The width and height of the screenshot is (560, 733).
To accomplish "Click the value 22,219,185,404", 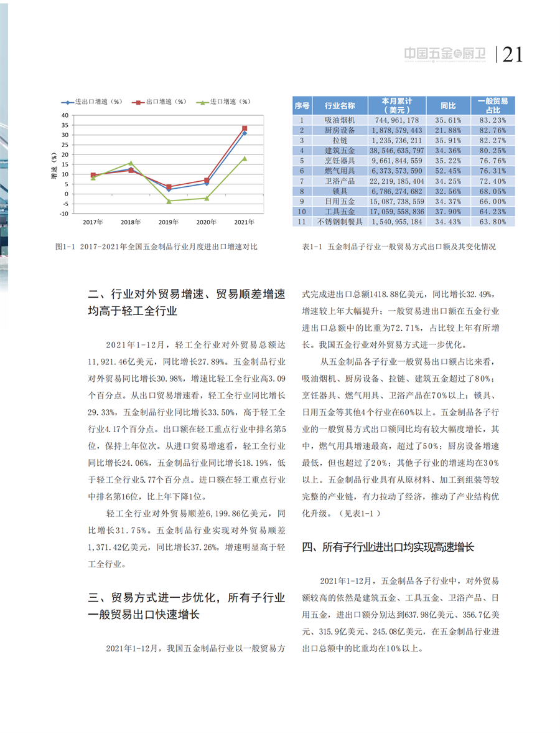I will [397, 181].
